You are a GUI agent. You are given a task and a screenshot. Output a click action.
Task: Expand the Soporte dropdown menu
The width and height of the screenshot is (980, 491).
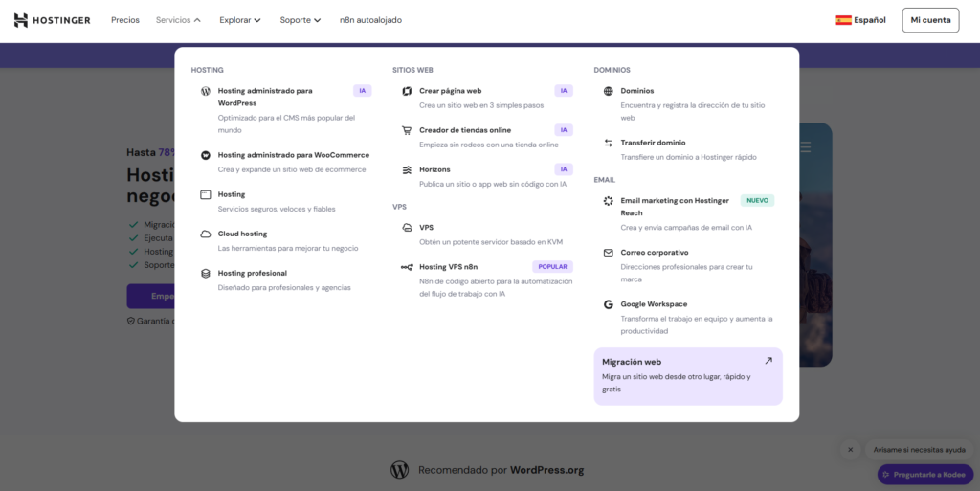pyautogui.click(x=300, y=20)
